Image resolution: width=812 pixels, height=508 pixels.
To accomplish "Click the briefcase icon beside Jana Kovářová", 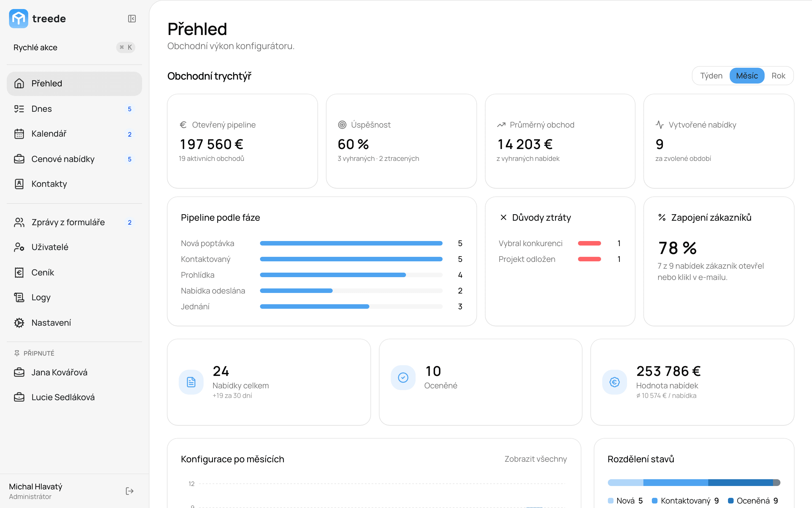I will (19, 372).
